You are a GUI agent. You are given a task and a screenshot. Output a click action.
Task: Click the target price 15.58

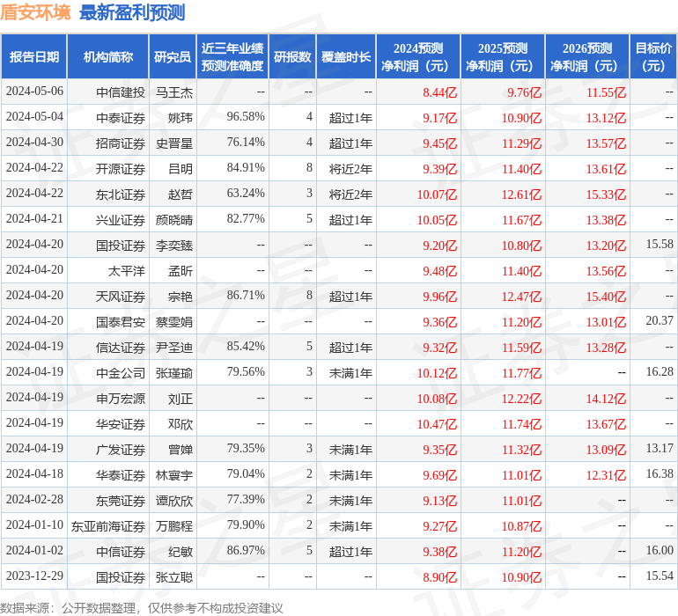point(660,245)
